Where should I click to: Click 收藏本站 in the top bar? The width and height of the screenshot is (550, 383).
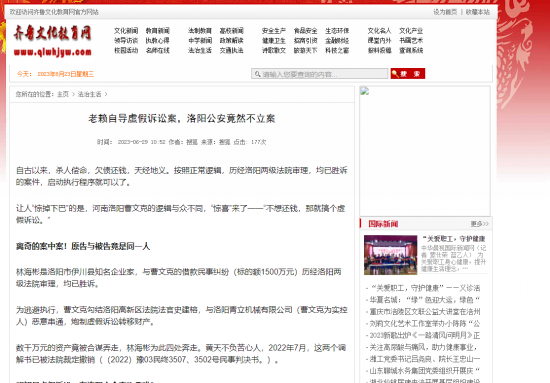point(478,12)
